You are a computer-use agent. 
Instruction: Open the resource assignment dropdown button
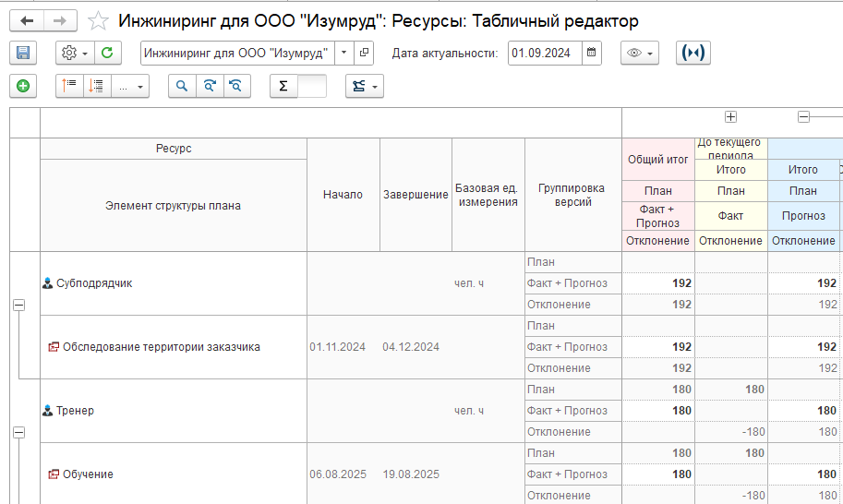364,86
